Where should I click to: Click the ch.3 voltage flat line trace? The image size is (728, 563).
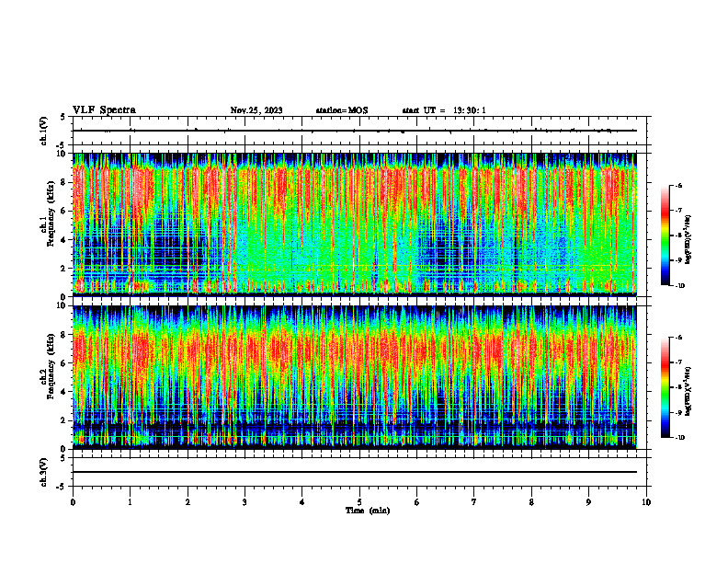click(354, 472)
